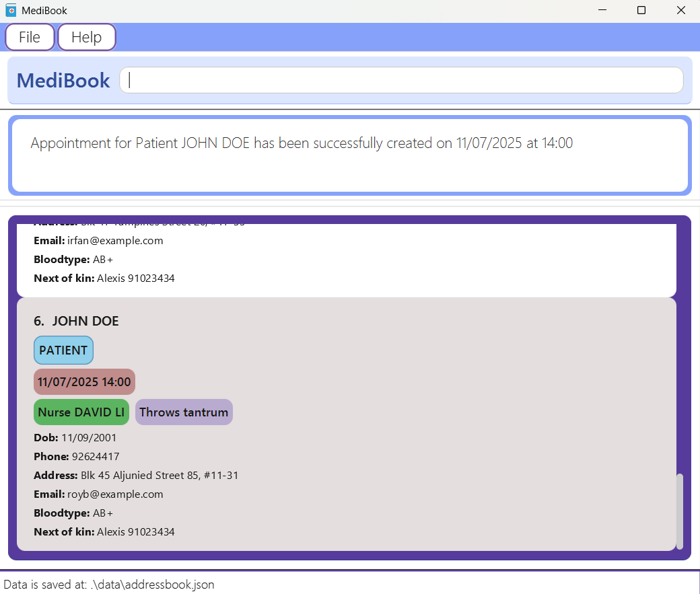Minimize the MediBook window
Viewport: 700px width, 594px height.
602,10
